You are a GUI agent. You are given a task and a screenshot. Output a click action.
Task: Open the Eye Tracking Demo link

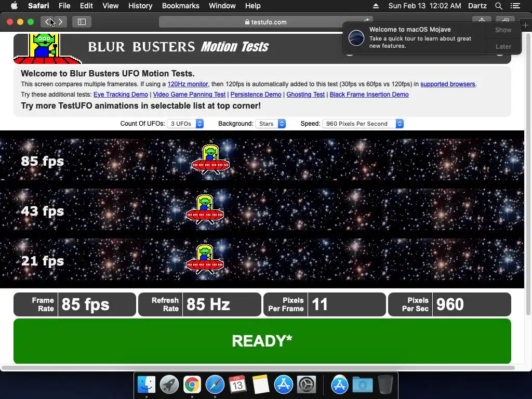(121, 95)
